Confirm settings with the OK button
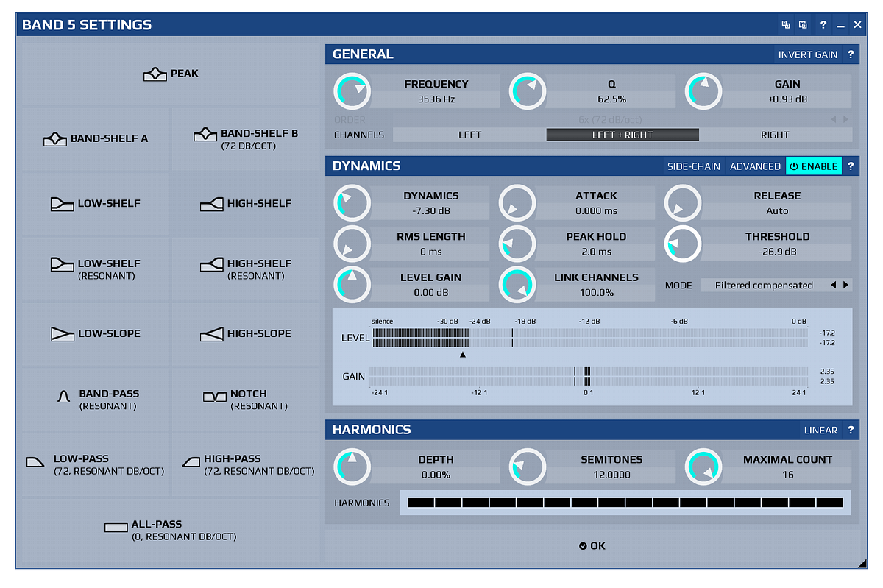Image resolution: width=883 pixels, height=588 pixels. click(592, 545)
